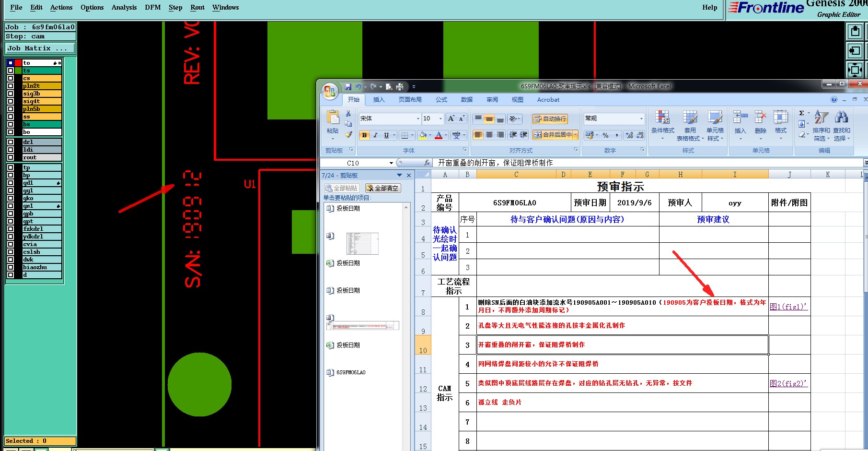Toggle the visibility box of layer fzkdrl
This screenshot has width=868, height=451.
(x=11, y=229)
